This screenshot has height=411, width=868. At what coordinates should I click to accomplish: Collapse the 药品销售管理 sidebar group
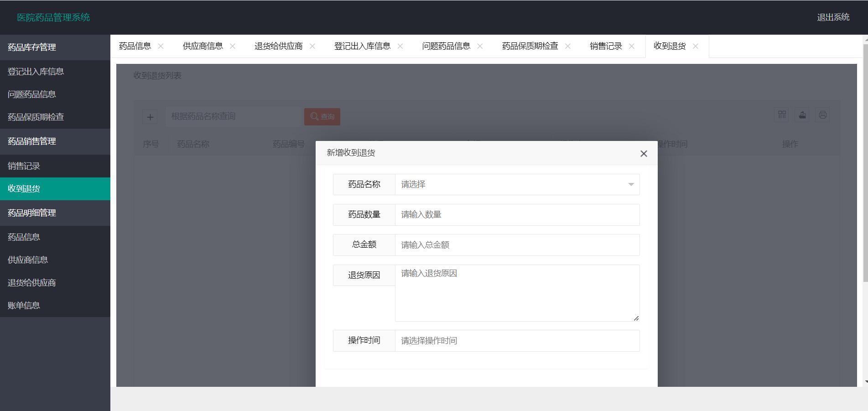click(x=55, y=141)
